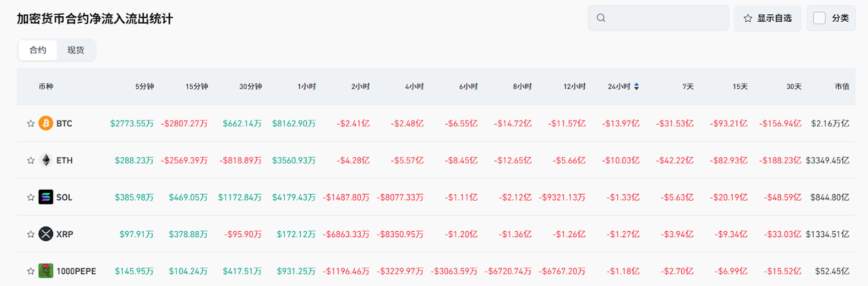The width and height of the screenshot is (868, 286).
Task: Add SOL to favorites with star
Action: pyautogui.click(x=31, y=198)
